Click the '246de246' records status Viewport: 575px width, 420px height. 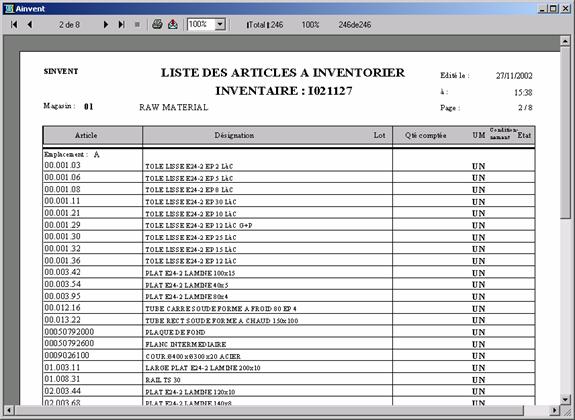tap(355, 25)
